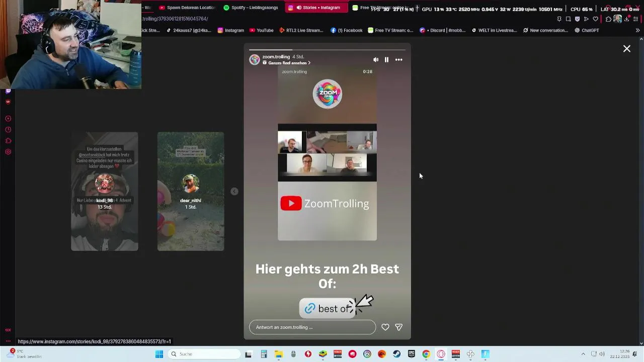
Task: Open zoom.trolling profile avatar
Action: [x=255, y=60]
